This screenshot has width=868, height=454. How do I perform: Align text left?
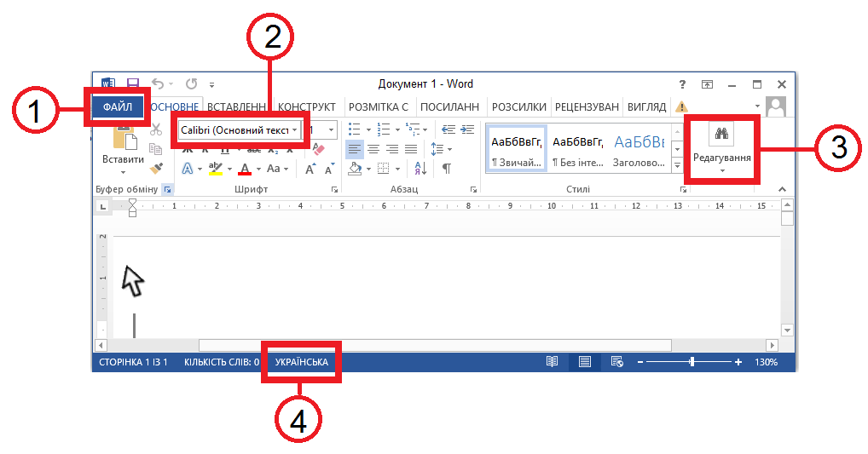355,149
